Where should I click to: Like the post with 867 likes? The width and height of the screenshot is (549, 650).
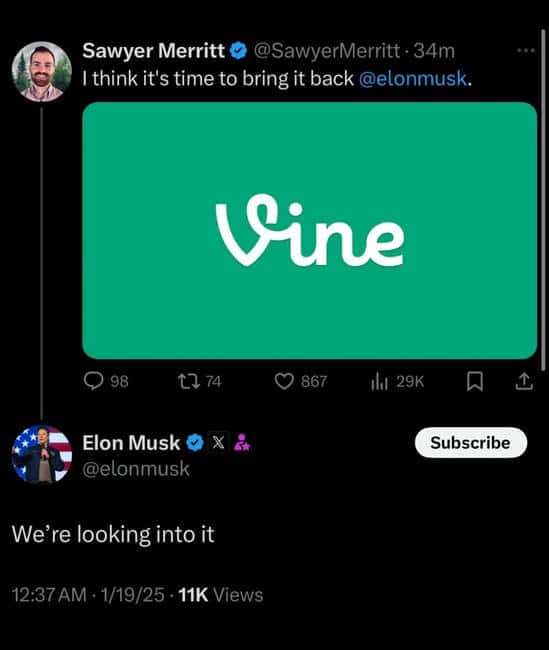click(301, 381)
